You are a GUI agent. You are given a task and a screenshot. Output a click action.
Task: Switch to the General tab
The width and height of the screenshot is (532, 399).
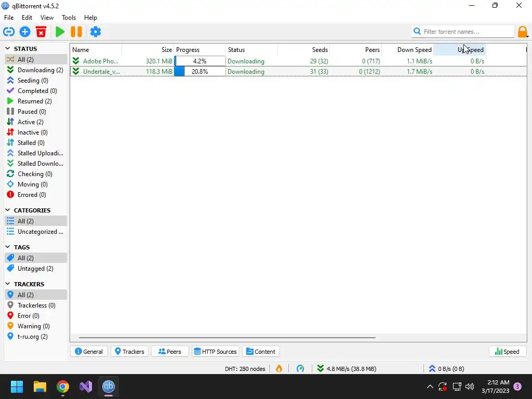click(x=89, y=352)
